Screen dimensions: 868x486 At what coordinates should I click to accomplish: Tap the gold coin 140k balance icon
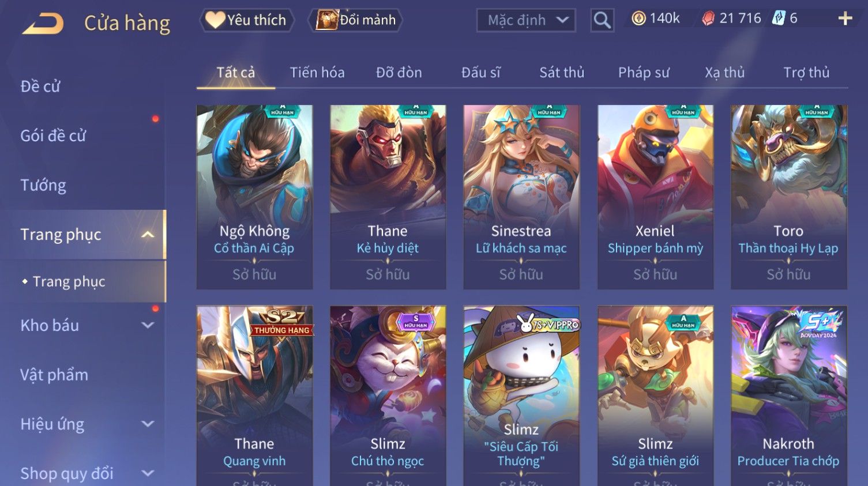638,18
